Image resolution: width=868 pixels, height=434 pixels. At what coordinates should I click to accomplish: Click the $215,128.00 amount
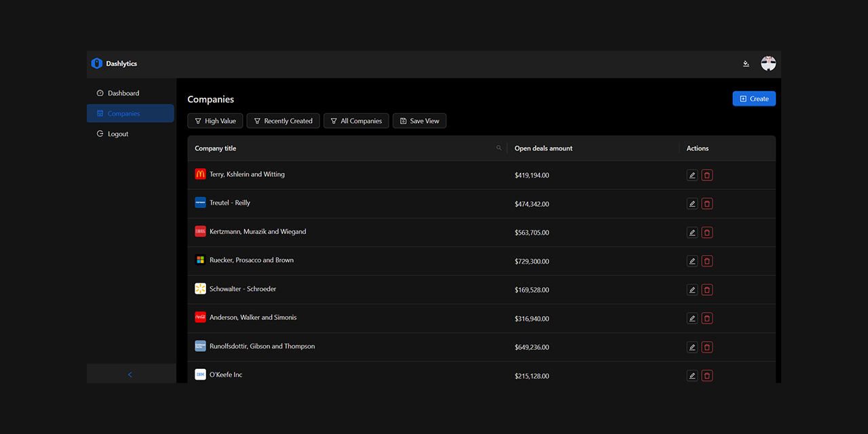click(x=532, y=376)
